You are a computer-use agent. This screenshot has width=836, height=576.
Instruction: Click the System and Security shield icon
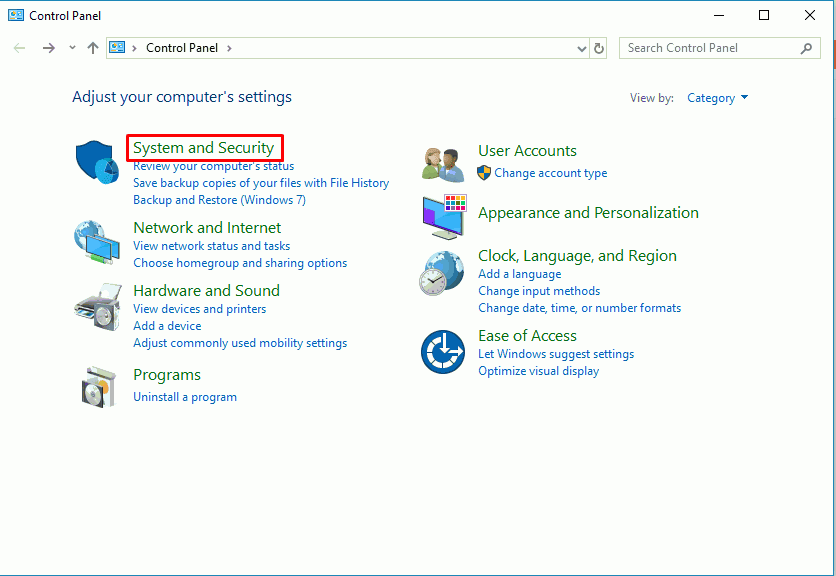point(98,162)
